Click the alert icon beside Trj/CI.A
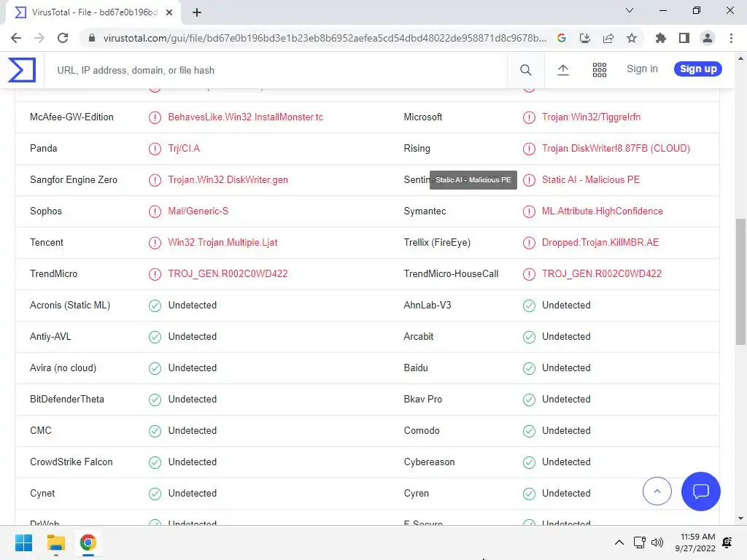Image resolution: width=747 pixels, height=560 pixels. (x=155, y=149)
